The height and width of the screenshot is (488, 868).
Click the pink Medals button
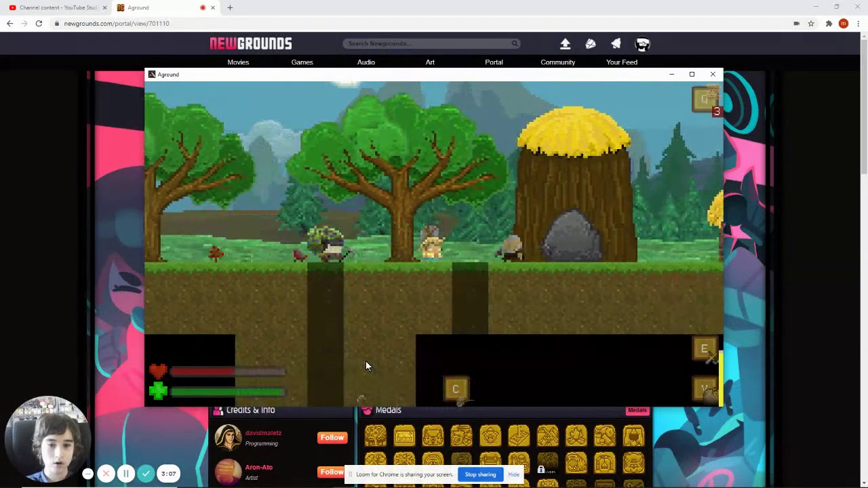click(637, 410)
